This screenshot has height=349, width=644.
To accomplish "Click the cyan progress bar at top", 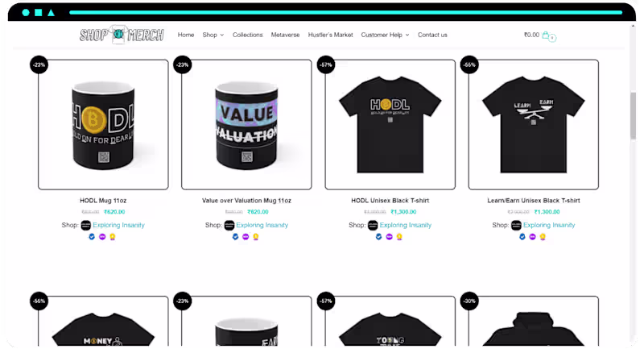I will tap(346, 13).
